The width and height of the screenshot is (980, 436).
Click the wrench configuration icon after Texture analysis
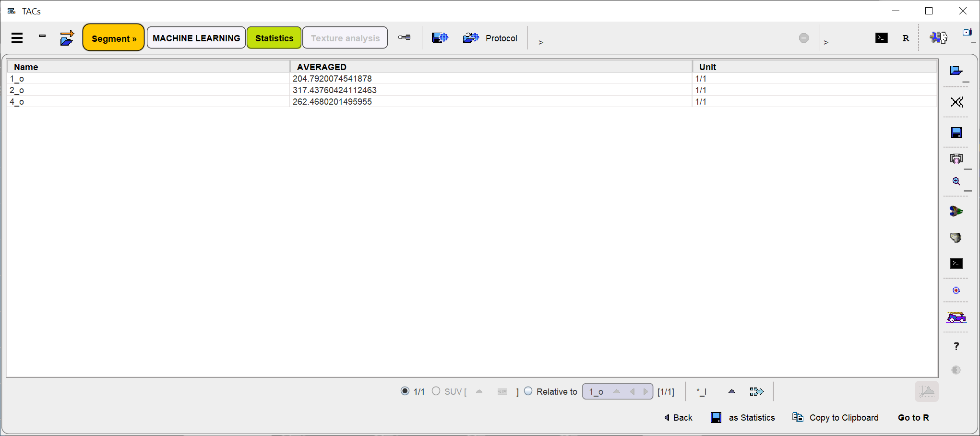(x=404, y=37)
